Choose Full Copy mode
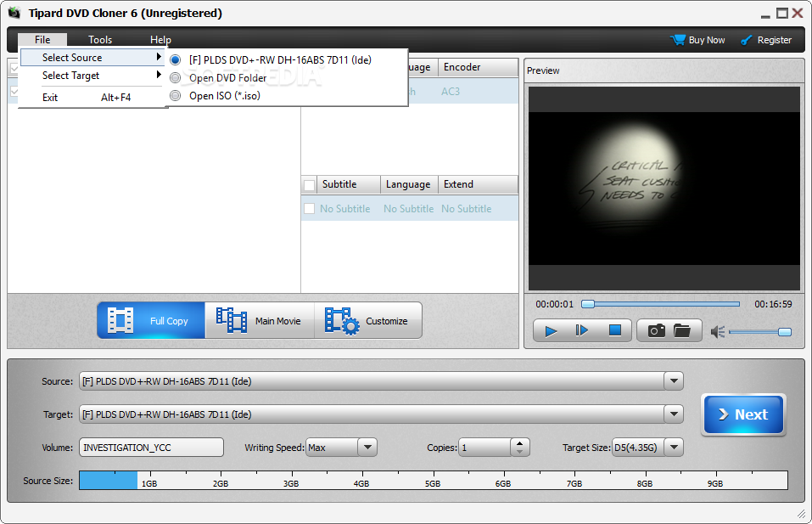This screenshot has width=812, height=524. click(151, 320)
